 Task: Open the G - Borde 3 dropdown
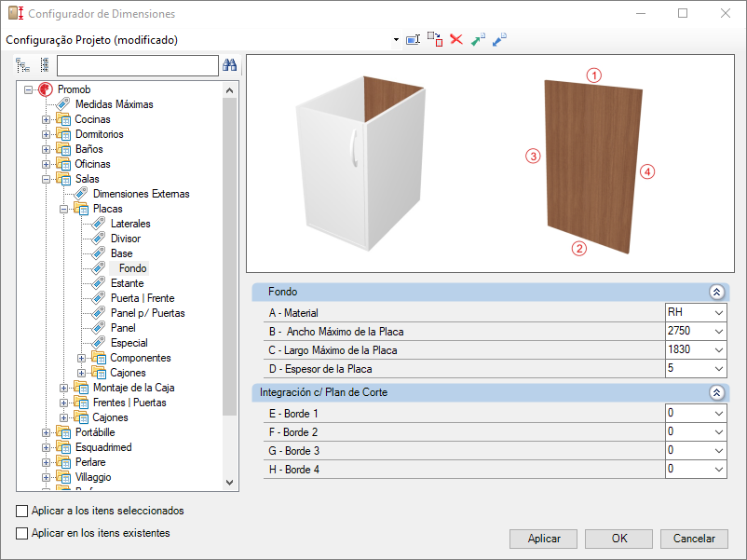pyautogui.click(x=719, y=450)
